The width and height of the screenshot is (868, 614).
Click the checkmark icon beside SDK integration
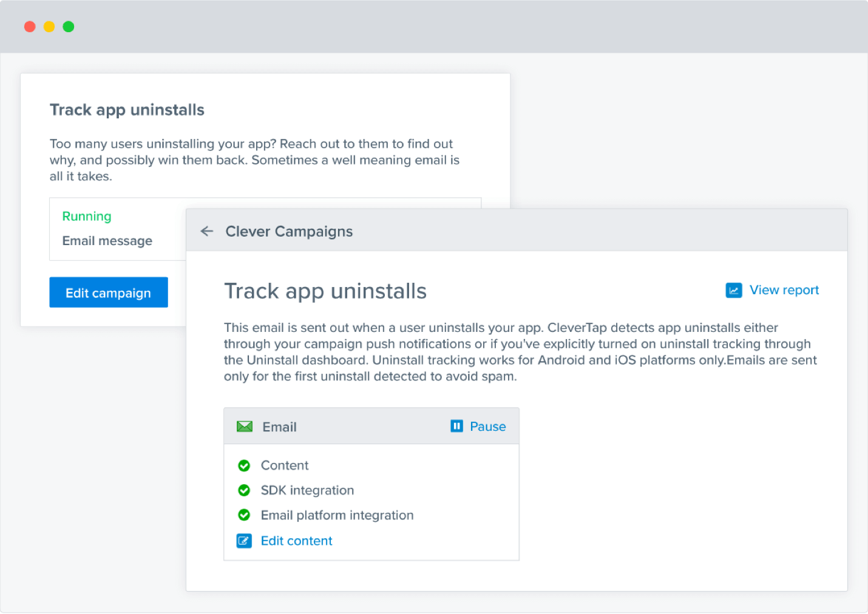(x=244, y=490)
